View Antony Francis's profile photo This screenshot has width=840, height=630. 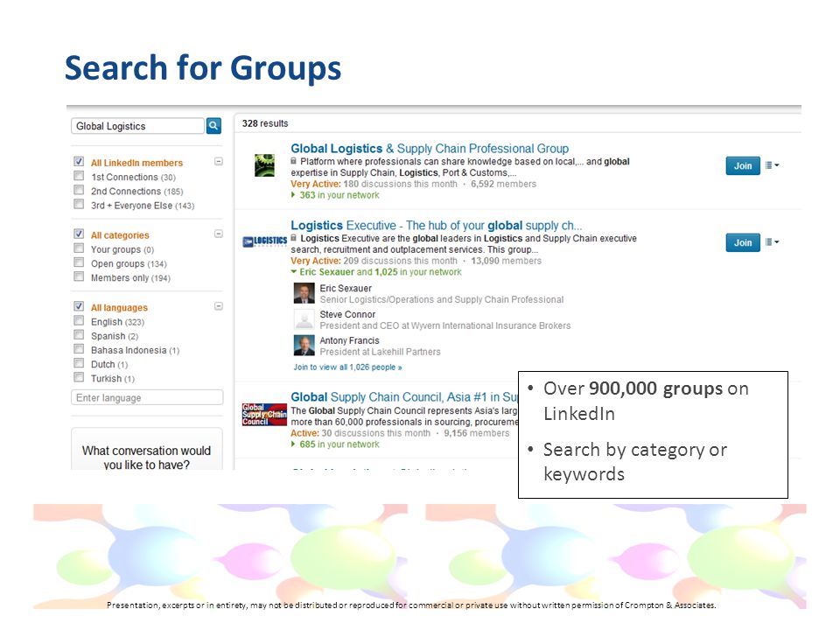(x=304, y=346)
